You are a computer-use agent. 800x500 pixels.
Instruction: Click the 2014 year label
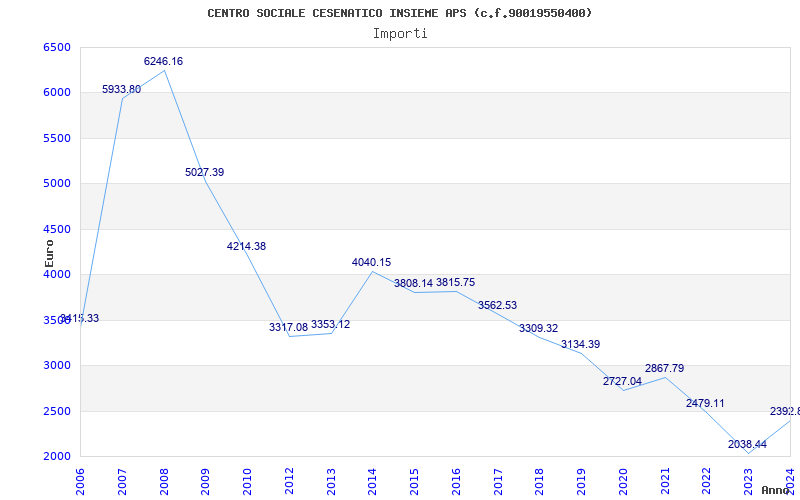click(372, 481)
